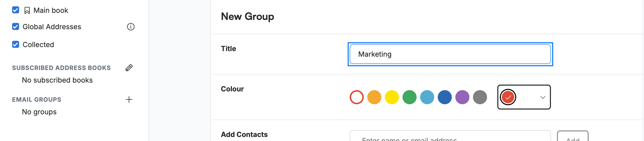Click the Add button next to contacts field
Image resolution: width=644 pixels, height=141 pixels.
coord(573,136)
